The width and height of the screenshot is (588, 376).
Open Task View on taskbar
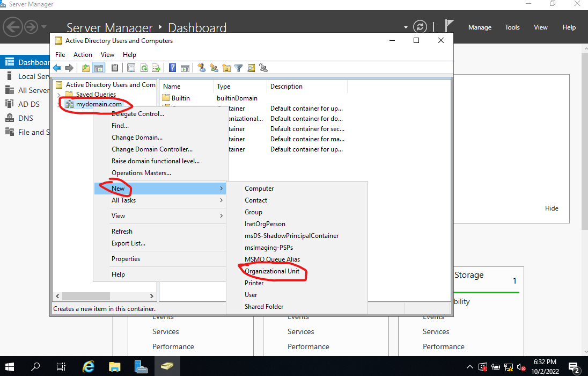click(61, 366)
